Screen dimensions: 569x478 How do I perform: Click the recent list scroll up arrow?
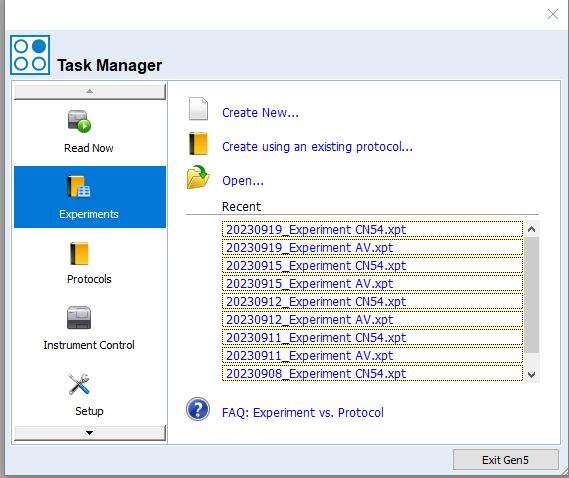532,229
